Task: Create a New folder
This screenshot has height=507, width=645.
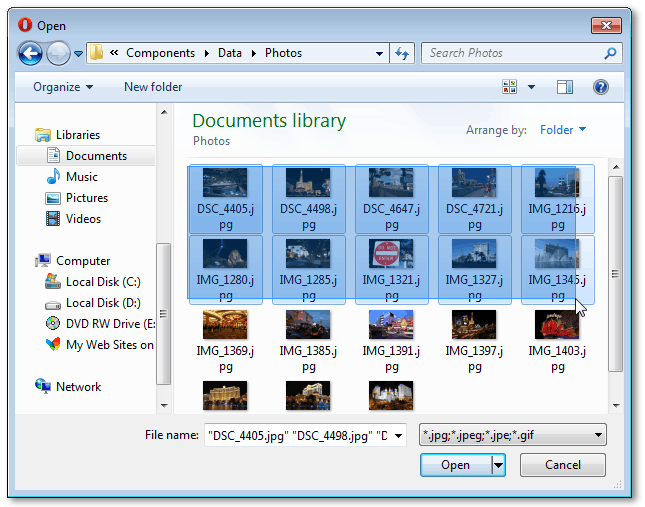Action: pyautogui.click(x=153, y=87)
